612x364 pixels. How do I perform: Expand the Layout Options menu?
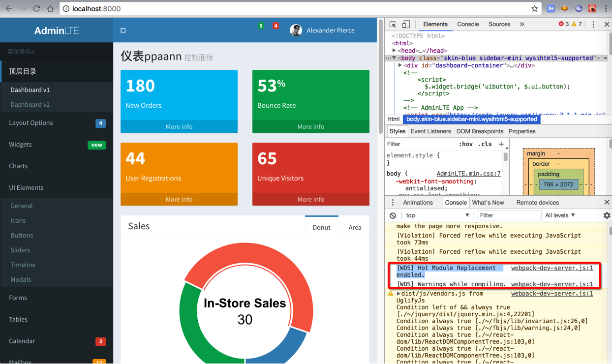[57, 123]
